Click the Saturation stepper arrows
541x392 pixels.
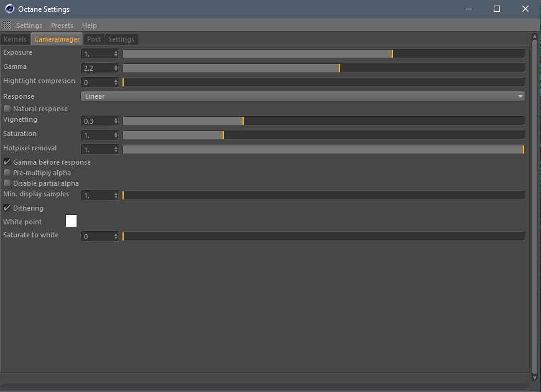(x=116, y=135)
